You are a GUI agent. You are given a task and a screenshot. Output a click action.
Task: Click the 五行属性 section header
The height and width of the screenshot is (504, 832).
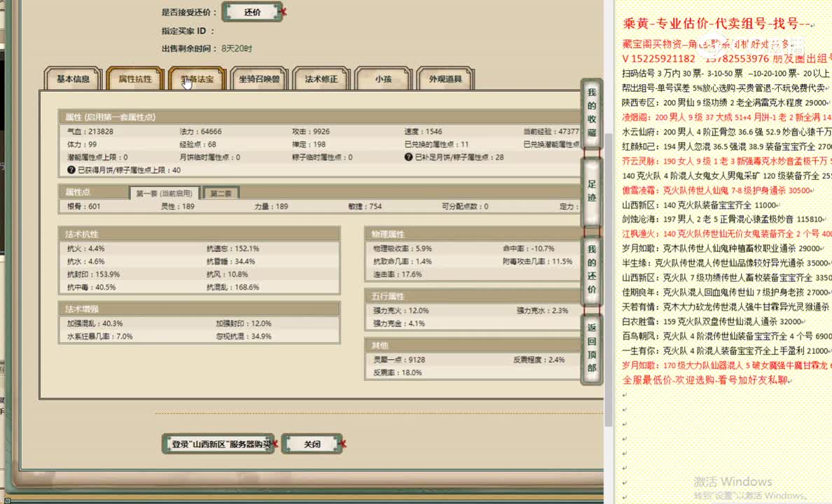(x=472, y=296)
